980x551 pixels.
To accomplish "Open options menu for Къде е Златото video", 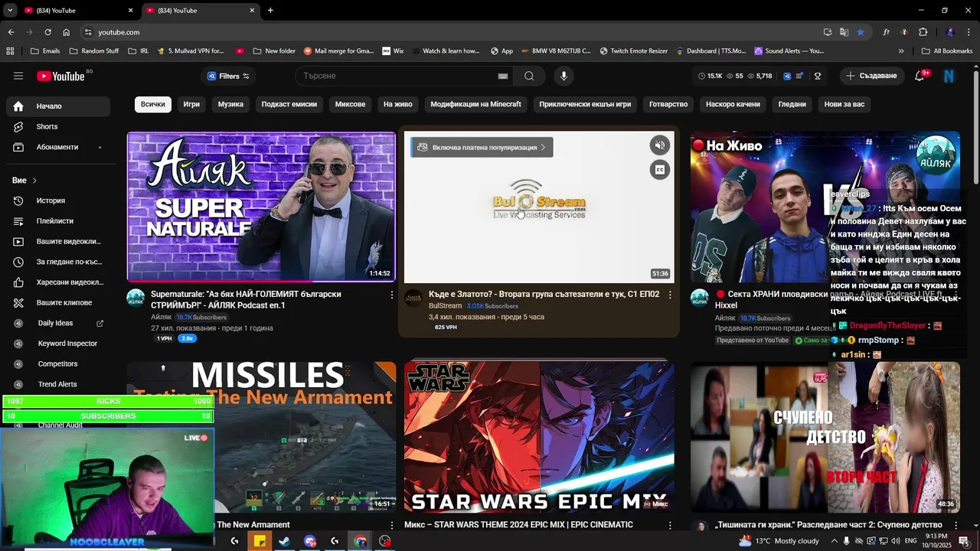I will click(x=670, y=295).
